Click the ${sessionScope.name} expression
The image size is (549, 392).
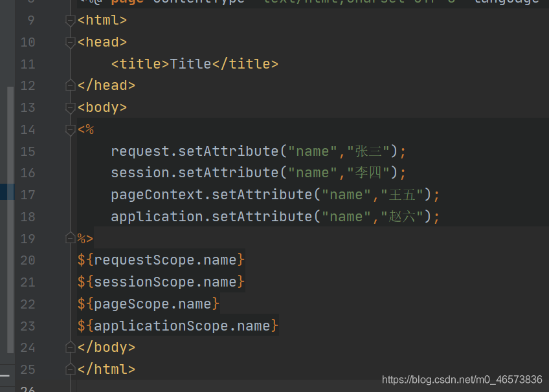161,282
